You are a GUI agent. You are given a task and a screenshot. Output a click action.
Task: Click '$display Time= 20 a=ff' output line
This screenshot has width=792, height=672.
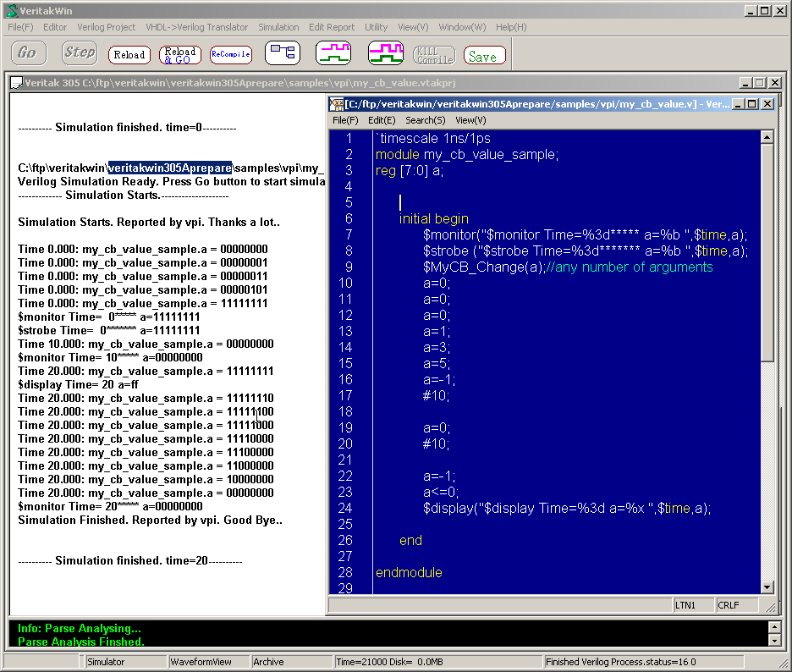pyautogui.click(x=79, y=384)
